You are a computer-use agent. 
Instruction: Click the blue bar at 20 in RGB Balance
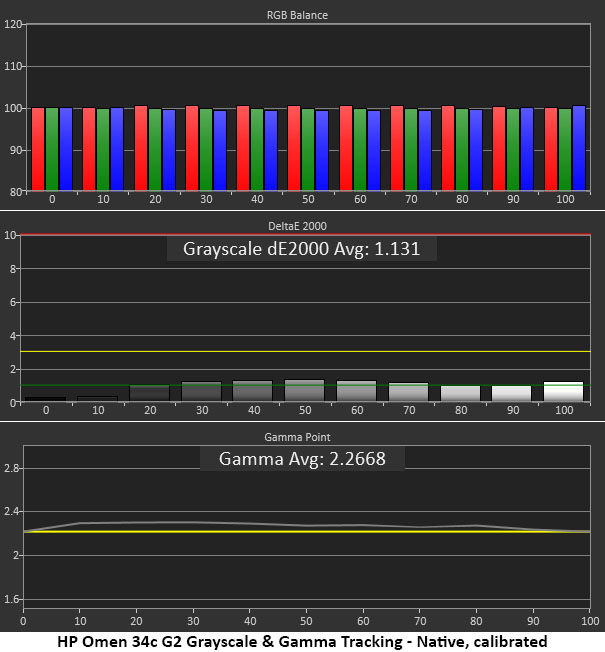click(169, 150)
